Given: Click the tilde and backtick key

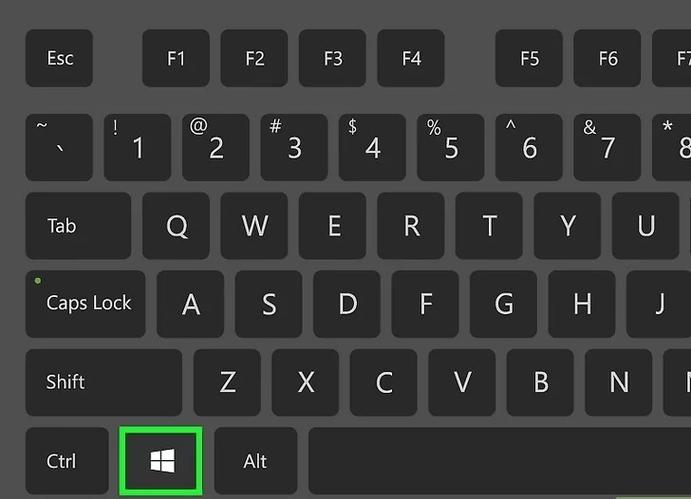Looking at the screenshot, I should pos(59,147).
